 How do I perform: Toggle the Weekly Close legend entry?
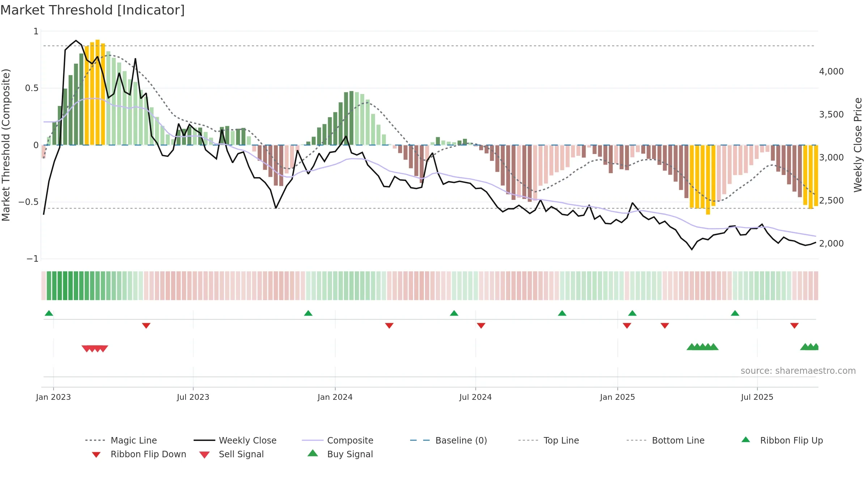235,440
